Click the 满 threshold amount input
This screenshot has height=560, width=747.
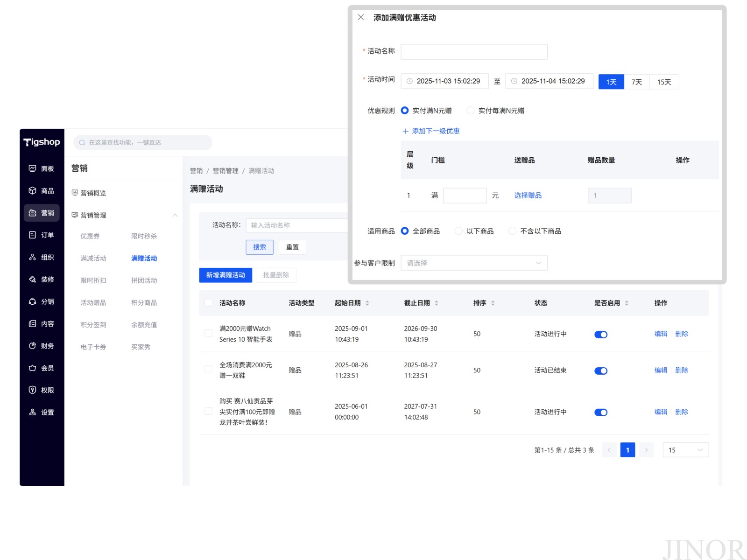pyautogui.click(x=465, y=196)
